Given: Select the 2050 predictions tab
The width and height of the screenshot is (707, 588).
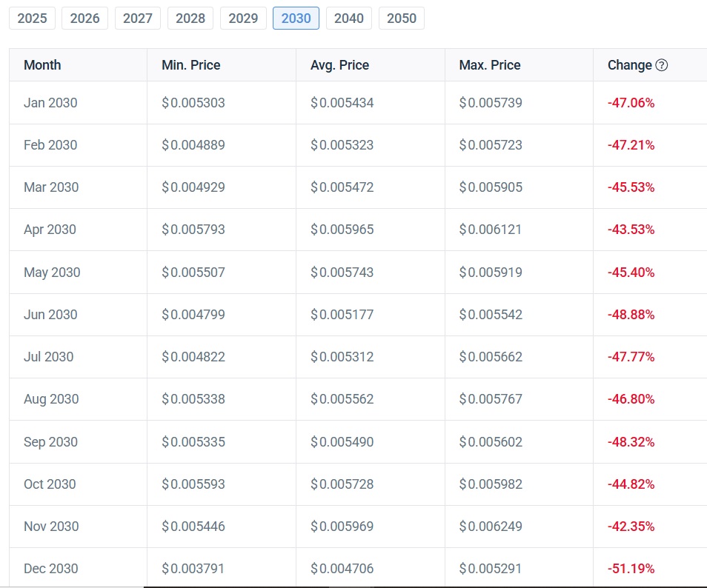Looking at the screenshot, I should tap(401, 18).
